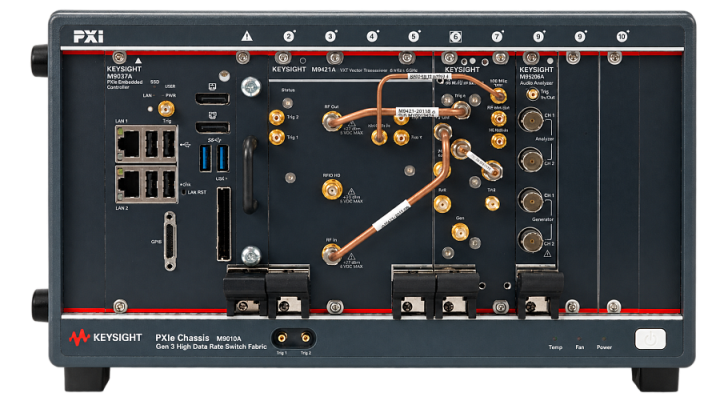This screenshot has width=720, height=405.
Task: Click the LAN RST reset button
Action: pos(184,191)
